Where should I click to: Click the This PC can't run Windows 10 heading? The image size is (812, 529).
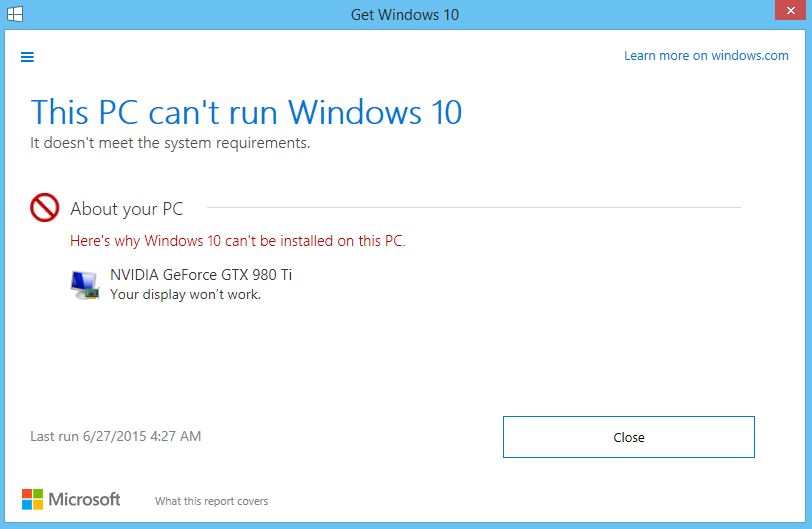coord(246,112)
